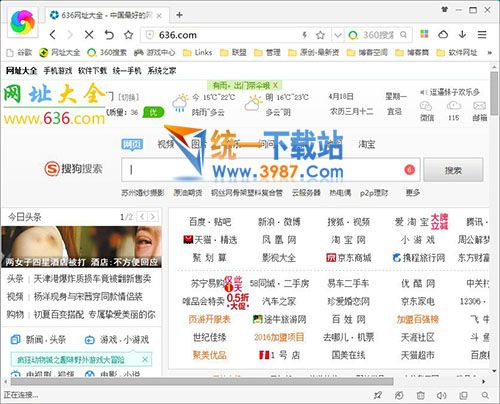Stop loading with the X button

click(89, 34)
